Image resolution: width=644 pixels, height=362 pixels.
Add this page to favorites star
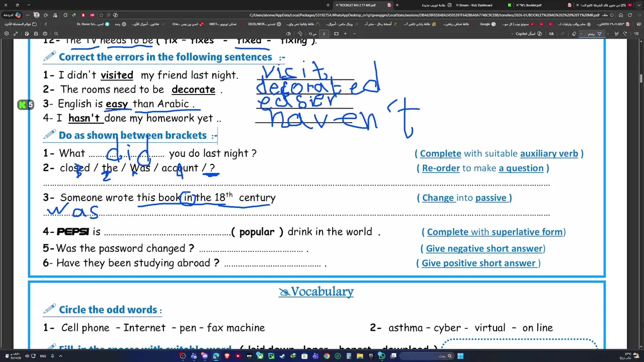(101, 15)
